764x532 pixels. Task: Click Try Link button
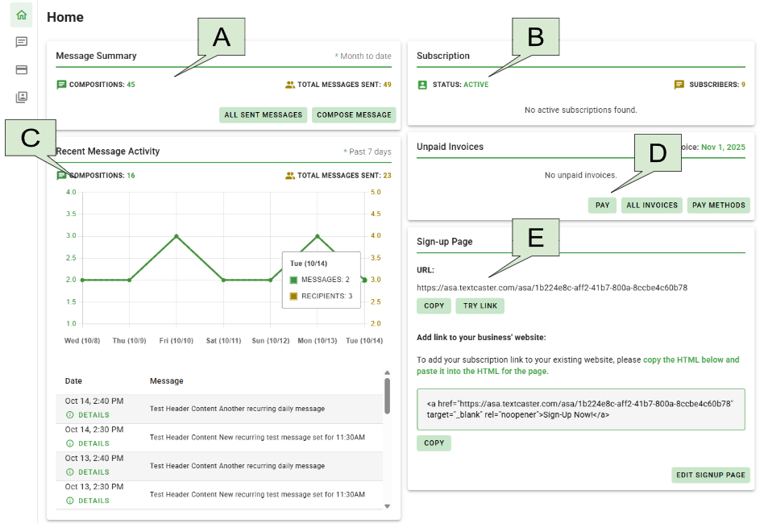(x=480, y=306)
